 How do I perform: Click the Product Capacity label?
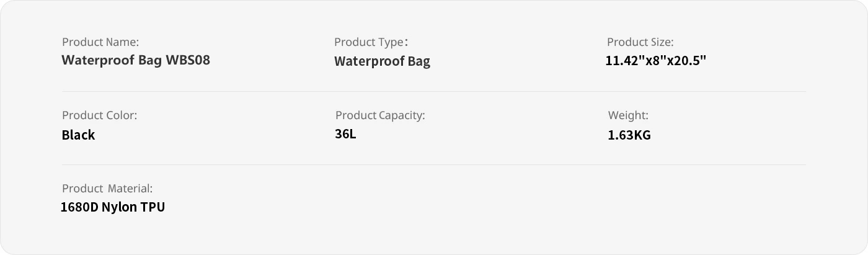pos(380,115)
